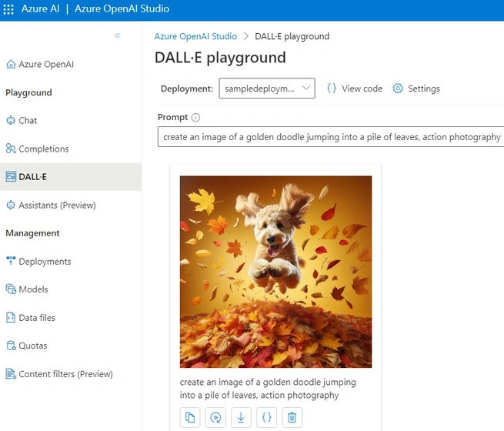
Task: Open Assistants (Preview) page
Action: (x=51, y=205)
